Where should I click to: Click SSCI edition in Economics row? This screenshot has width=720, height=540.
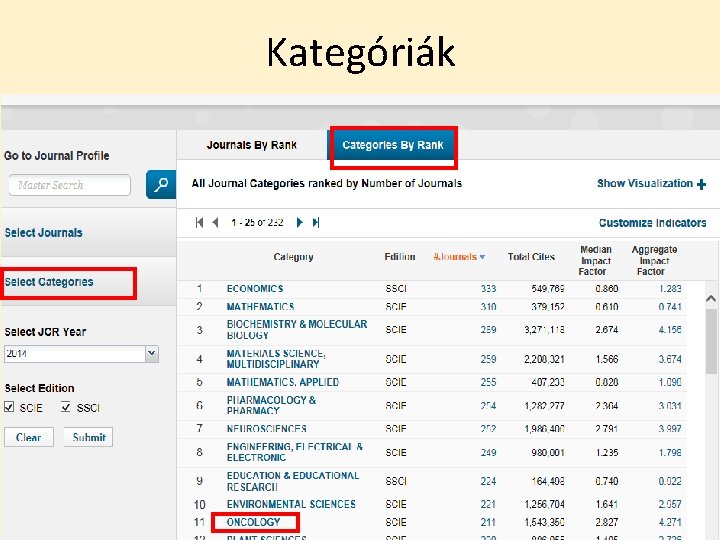click(396, 289)
